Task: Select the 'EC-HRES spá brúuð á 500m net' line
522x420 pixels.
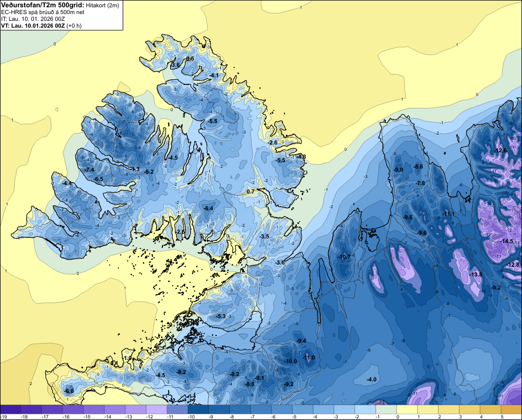Action: (43, 12)
